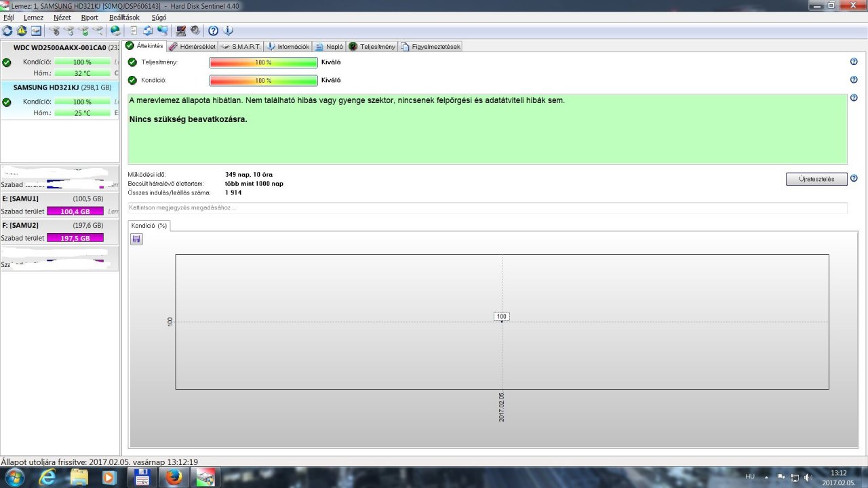This screenshot has height=488, width=868.
Task: Open the Figyelmeztetések tab
Action: [x=431, y=47]
